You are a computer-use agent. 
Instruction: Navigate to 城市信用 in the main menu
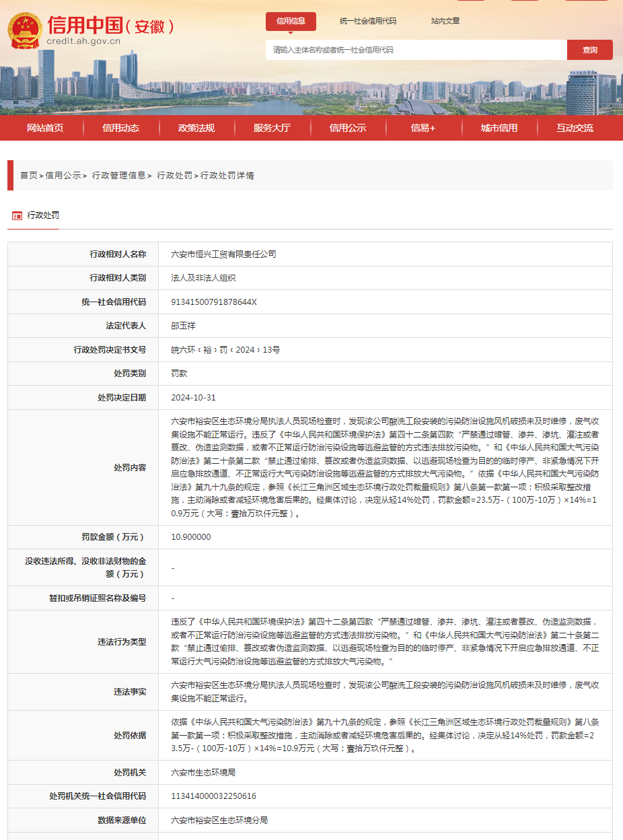499,128
